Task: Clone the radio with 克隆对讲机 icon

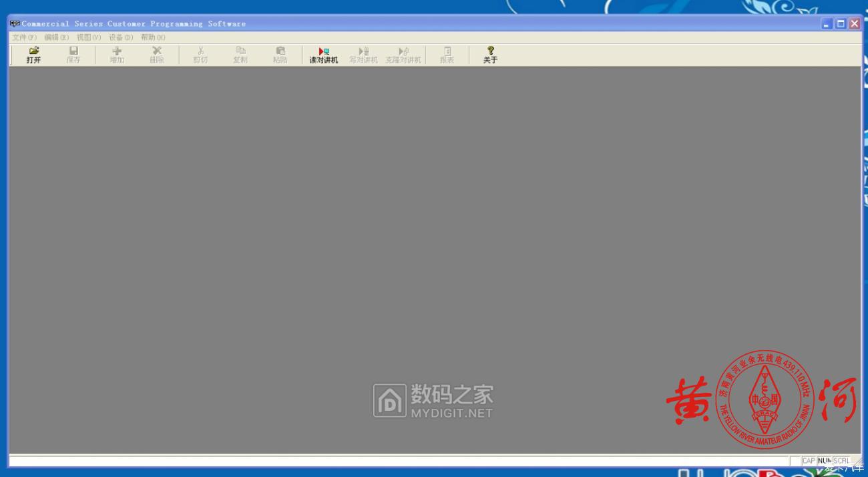Action: point(403,55)
